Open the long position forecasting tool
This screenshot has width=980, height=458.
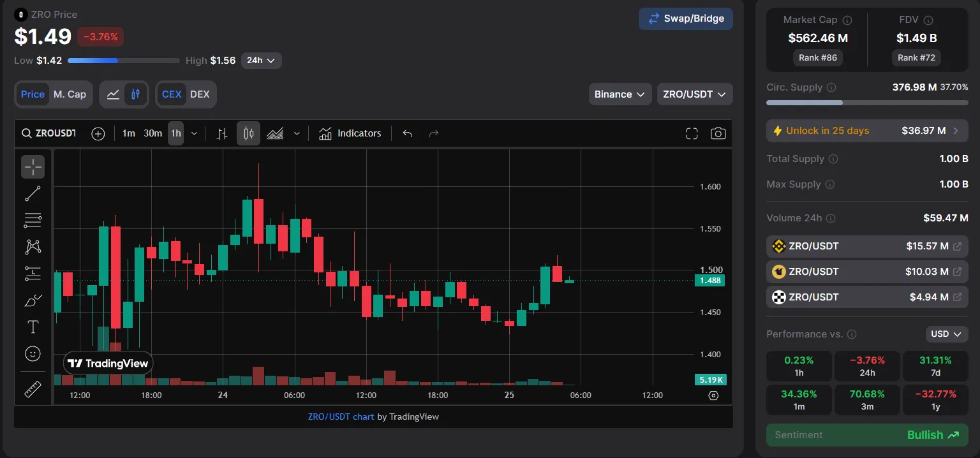(x=33, y=273)
